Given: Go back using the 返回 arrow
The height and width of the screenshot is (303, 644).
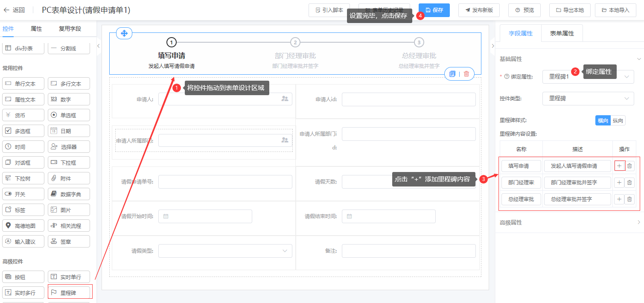Looking at the screenshot, I should tap(14, 10).
